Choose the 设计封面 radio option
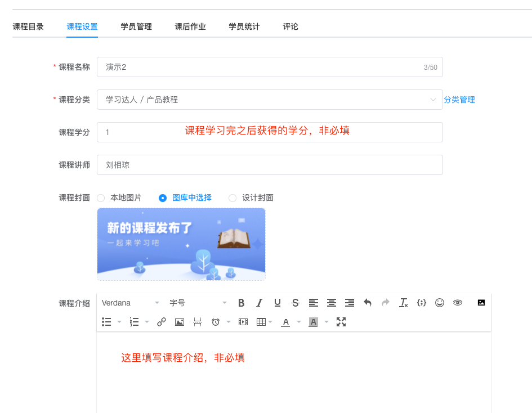 coord(233,198)
